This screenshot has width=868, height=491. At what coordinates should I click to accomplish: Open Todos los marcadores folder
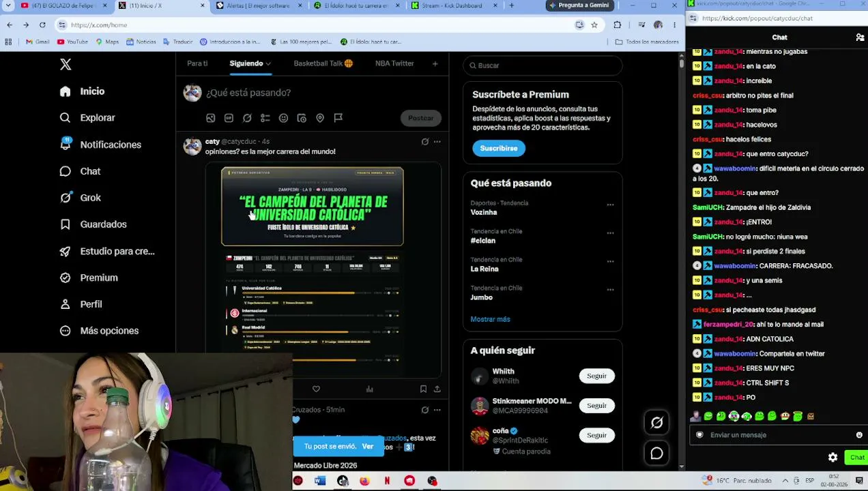tap(647, 42)
